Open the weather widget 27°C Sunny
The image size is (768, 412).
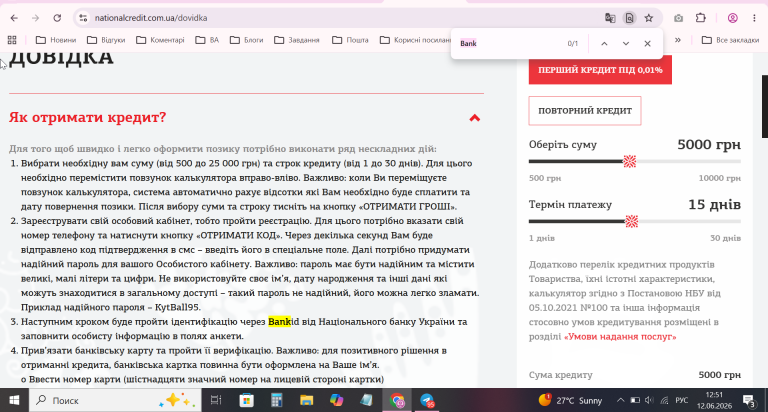tap(570, 400)
